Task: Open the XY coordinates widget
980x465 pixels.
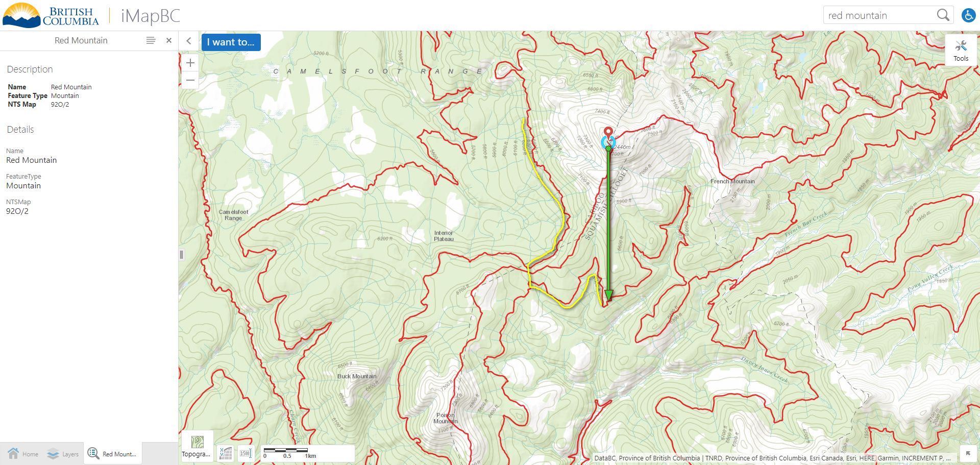Action: (226, 453)
